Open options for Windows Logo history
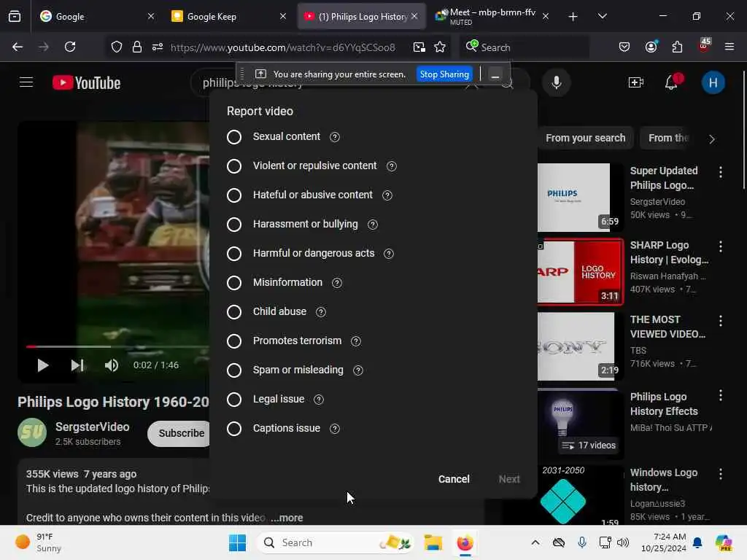Viewport: 747px width, 560px height. click(x=720, y=474)
